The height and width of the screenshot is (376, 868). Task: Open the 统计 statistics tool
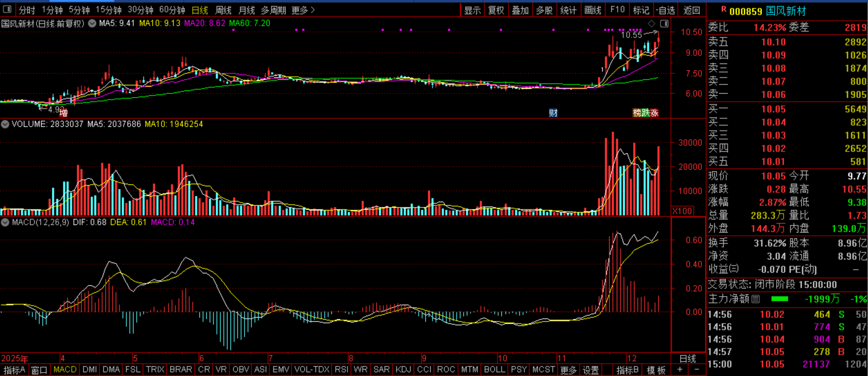[x=568, y=10]
